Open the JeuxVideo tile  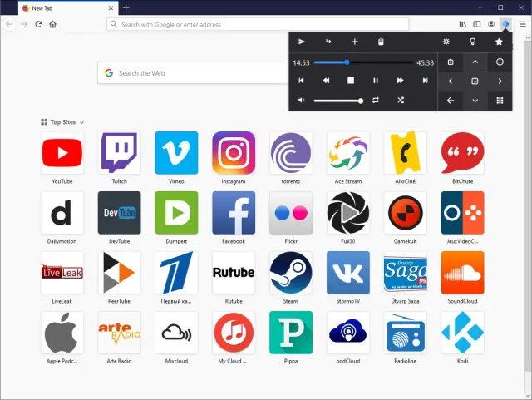point(462,213)
